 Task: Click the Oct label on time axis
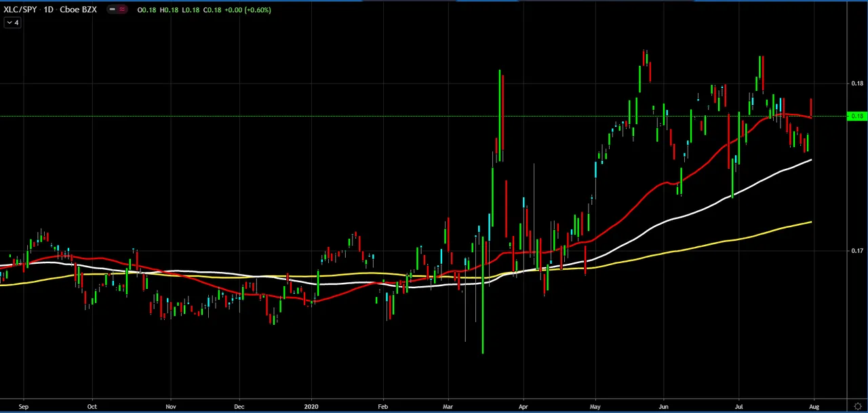[x=92, y=406]
